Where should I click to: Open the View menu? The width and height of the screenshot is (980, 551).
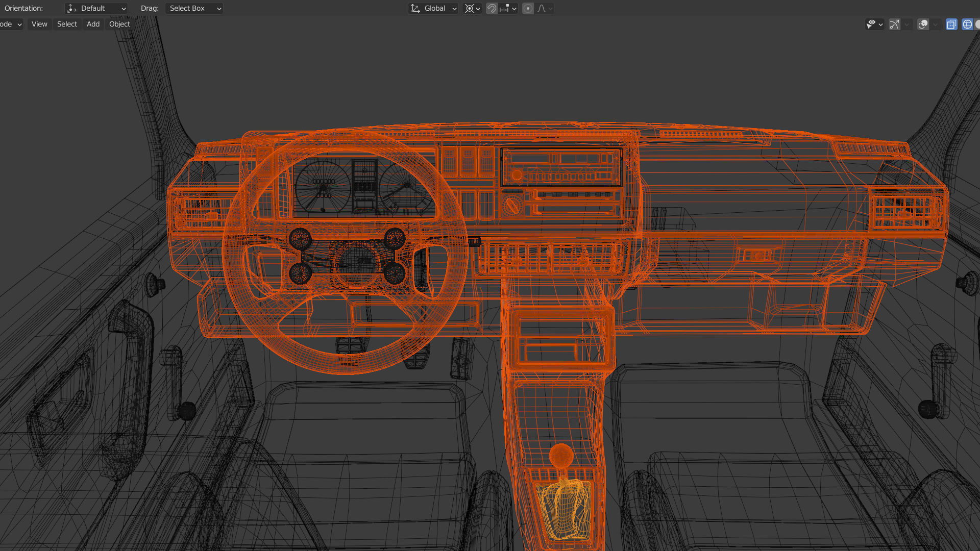pyautogui.click(x=39, y=24)
